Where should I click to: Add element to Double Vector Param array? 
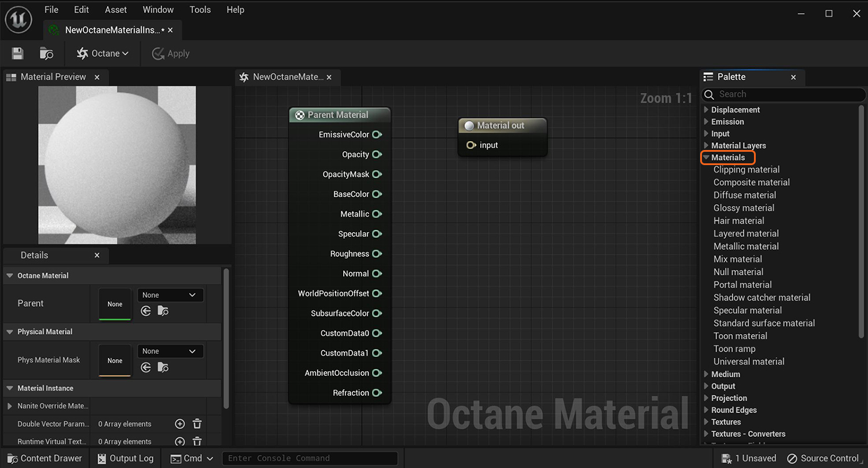[180, 424]
